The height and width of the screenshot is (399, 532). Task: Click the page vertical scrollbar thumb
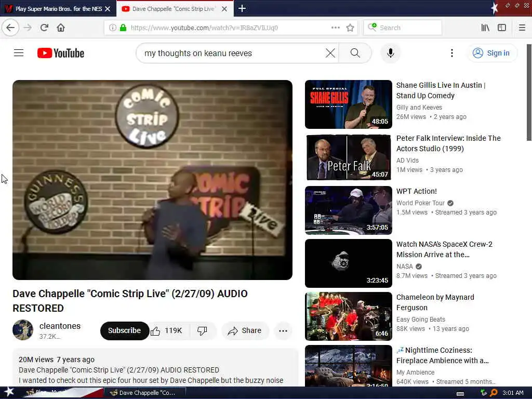point(529,92)
